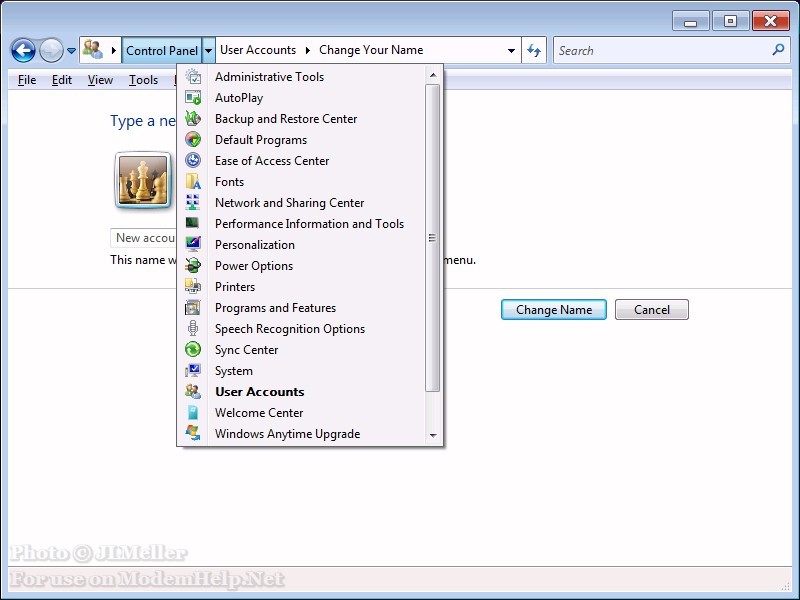800x600 pixels.
Task: Click the dropdown scroll down arrow
Action: 433,435
